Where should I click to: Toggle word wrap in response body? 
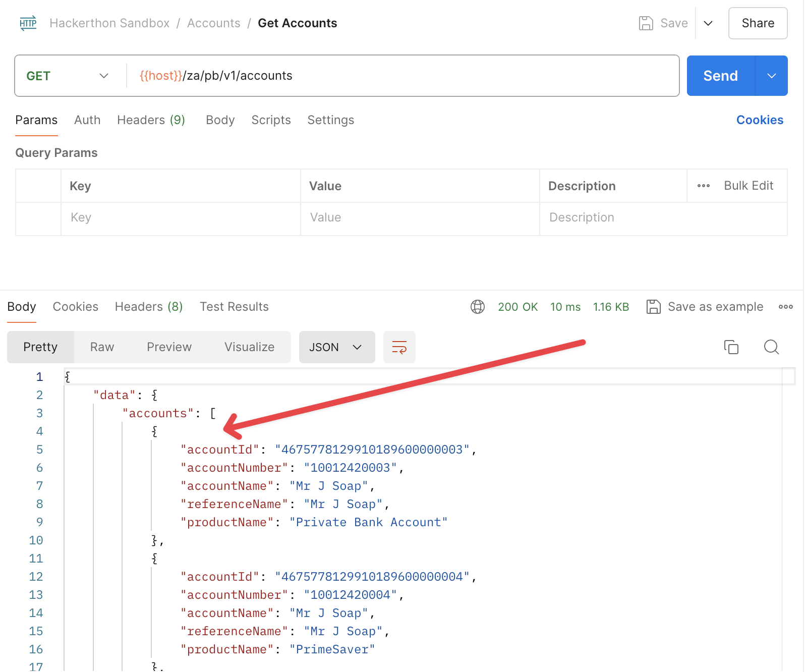[x=399, y=347]
